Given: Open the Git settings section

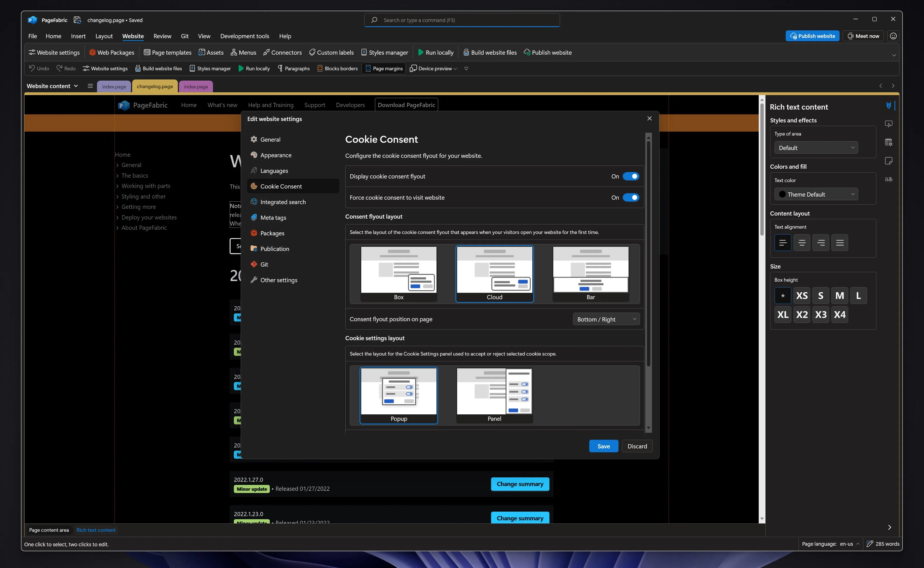Looking at the screenshot, I should [x=293, y=264].
